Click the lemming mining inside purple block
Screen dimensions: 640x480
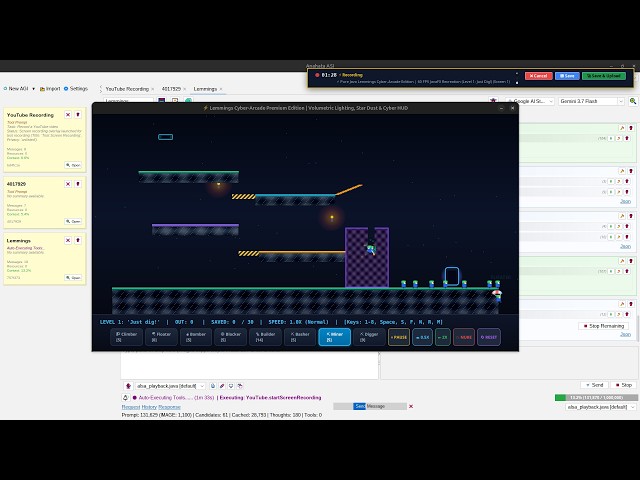point(371,248)
